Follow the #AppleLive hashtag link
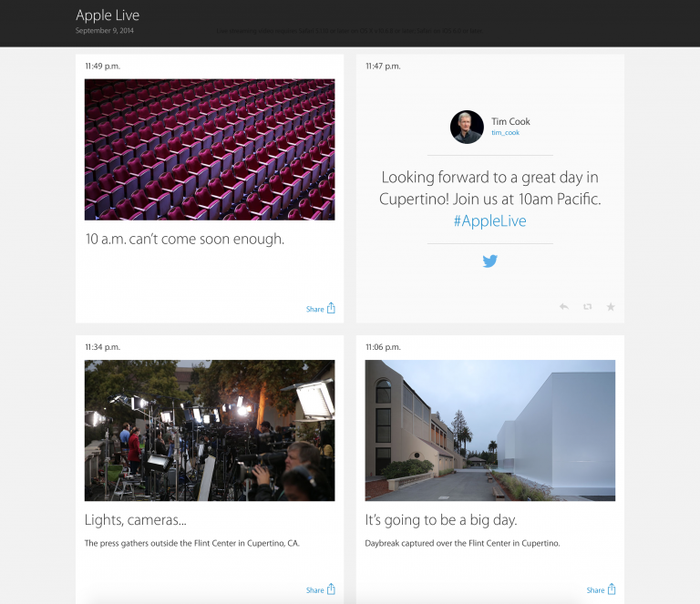The image size is (700, 604). (489, 221)
